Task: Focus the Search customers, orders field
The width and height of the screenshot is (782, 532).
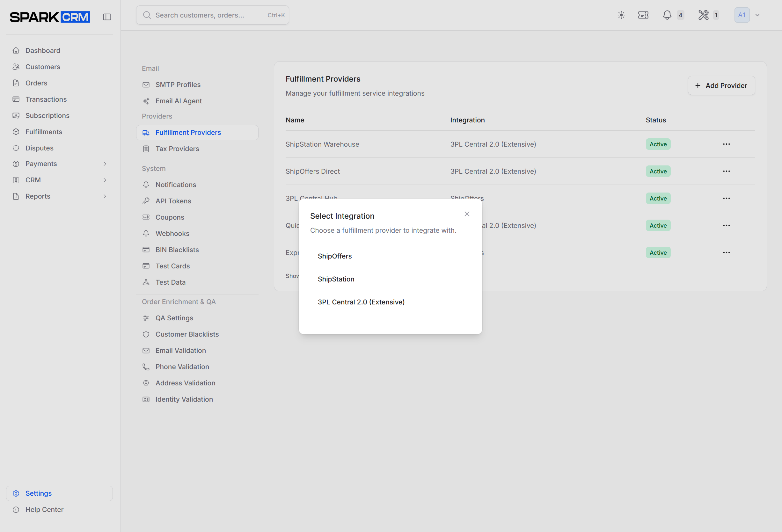Action: [212, 15]
